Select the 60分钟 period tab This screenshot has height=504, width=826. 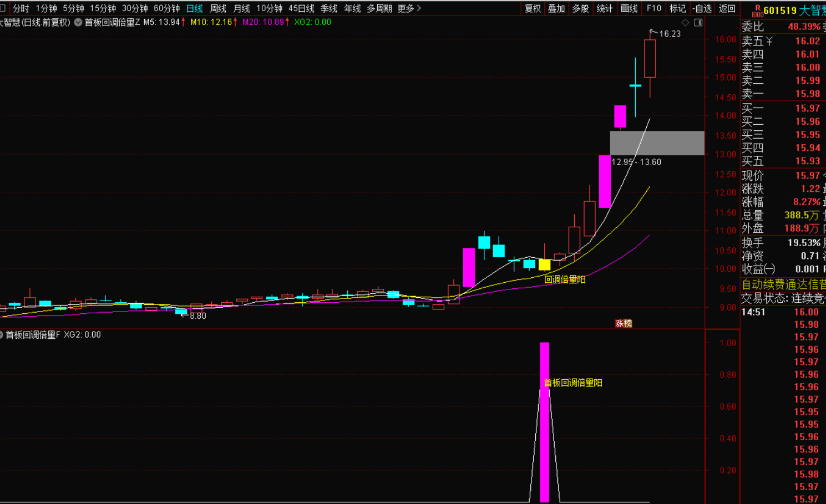click(x=166, y=8)
